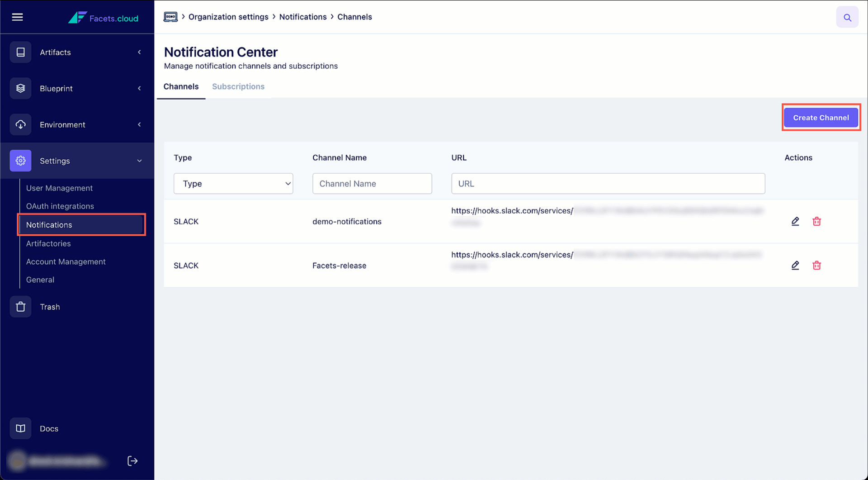868x480 pixels.
Task: Open the search icon at top right
Action: coord(847,17)
